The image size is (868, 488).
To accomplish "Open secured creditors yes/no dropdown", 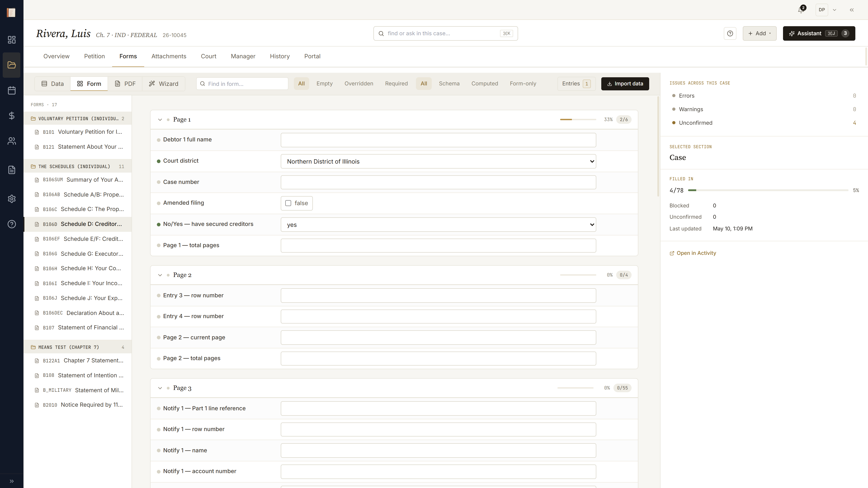I will click(x=438, y=225).
